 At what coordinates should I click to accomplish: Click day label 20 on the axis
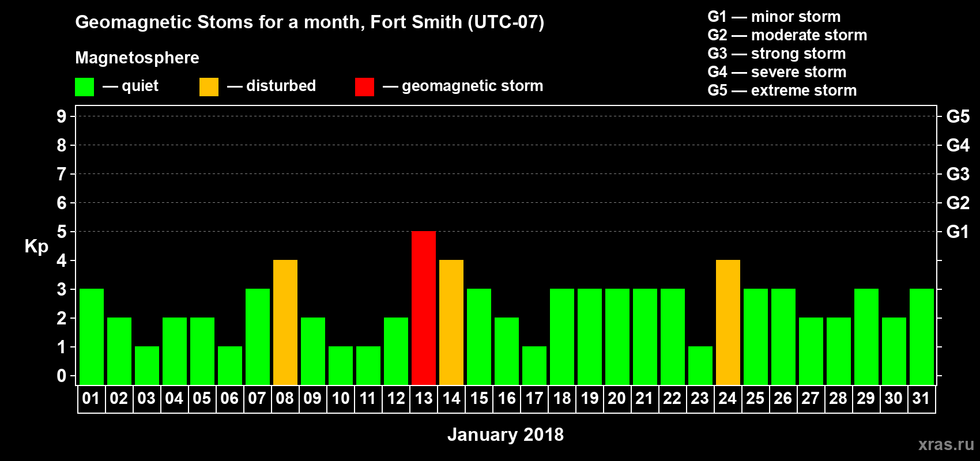[617, 398]
